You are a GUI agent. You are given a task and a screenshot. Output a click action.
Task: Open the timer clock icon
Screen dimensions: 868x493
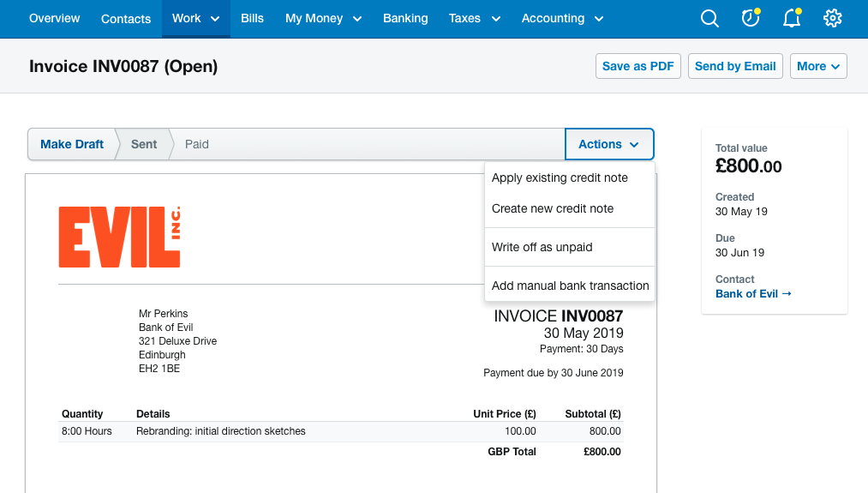coord(751,18)
